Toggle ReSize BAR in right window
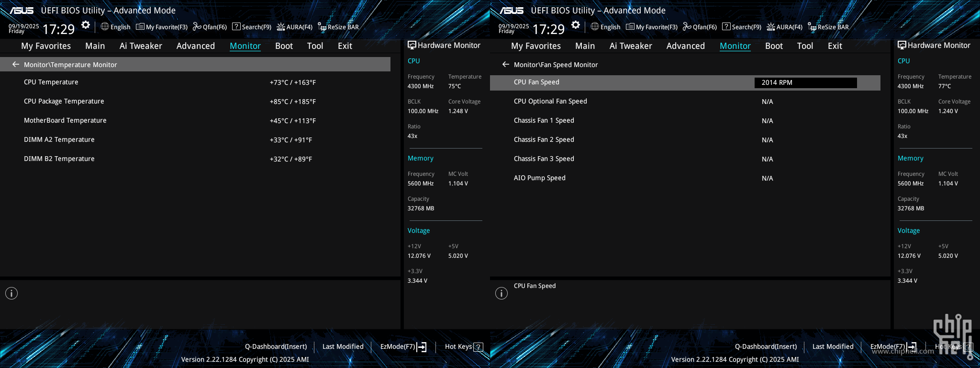 click(828, 27)
